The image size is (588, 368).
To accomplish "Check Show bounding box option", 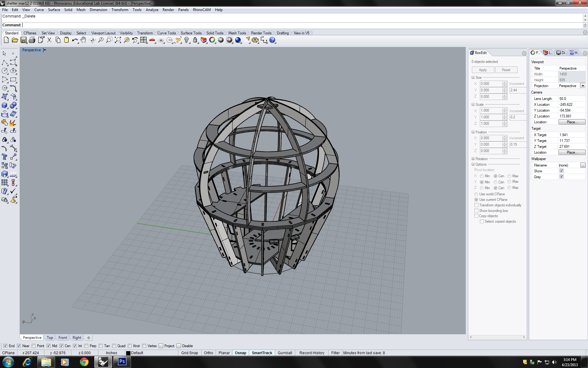I will click(476, 211).
